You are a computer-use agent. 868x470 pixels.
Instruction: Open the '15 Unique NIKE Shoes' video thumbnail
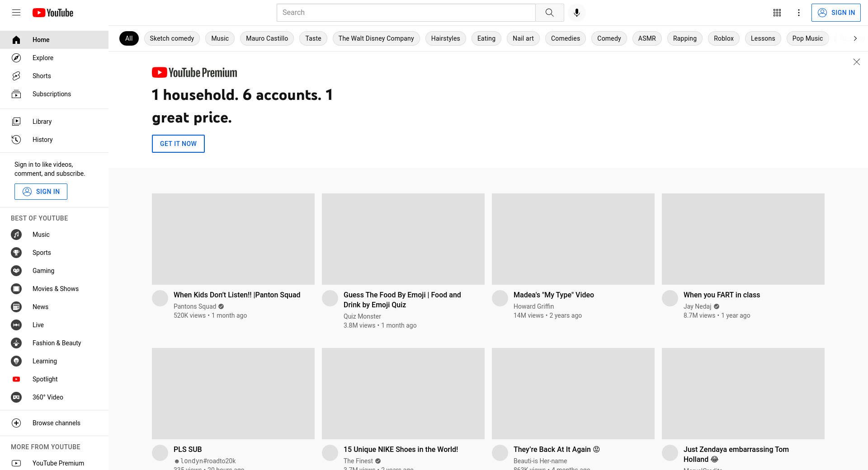click(x=403, y=394)
